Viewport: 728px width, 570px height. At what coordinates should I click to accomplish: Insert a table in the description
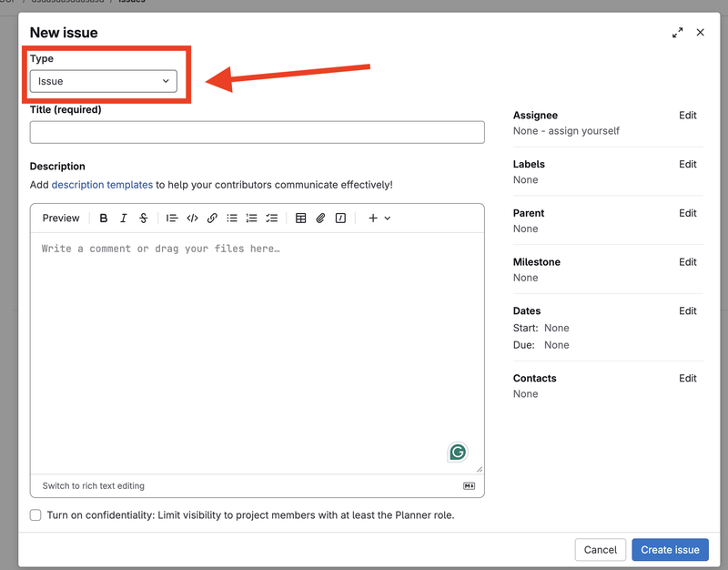click(x=301, y=219)
